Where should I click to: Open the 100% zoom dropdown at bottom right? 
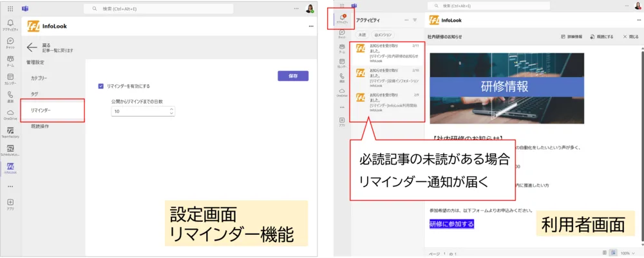(x=627, y=253)
